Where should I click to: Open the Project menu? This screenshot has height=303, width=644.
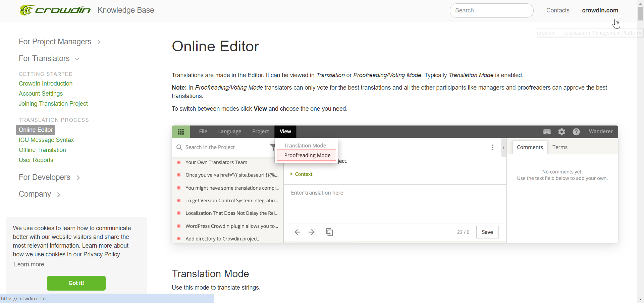point(260,132)
